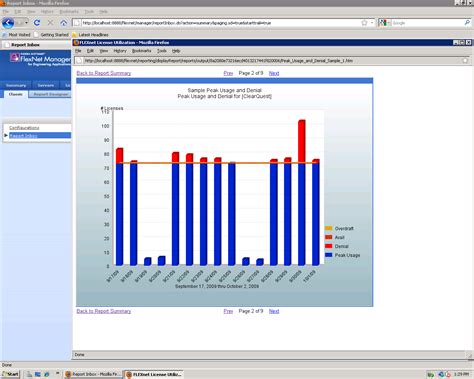Image resolution: width=474 pixels, height=379 pixels.
Task: Open the Most Visited bookmarks folder
Action: click(x=16, y=35)
